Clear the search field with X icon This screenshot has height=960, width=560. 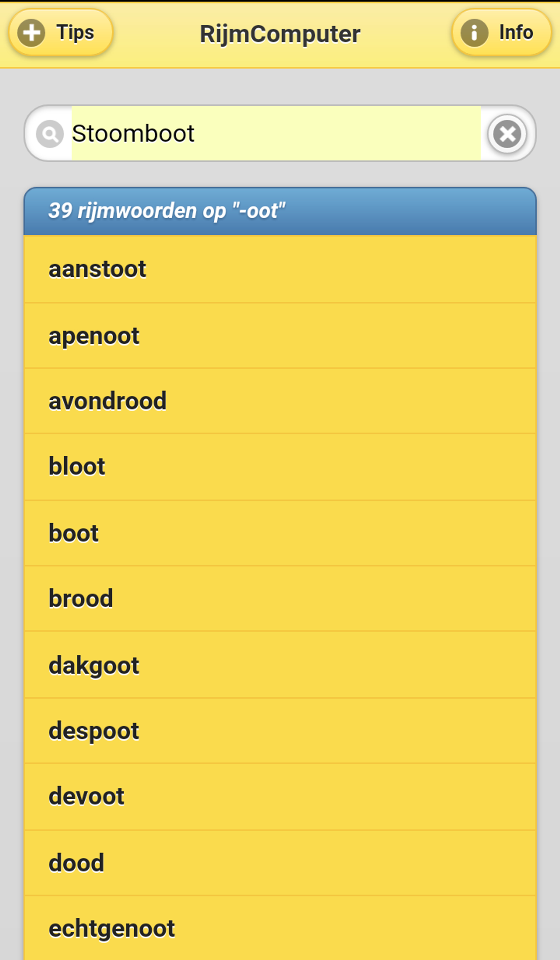(507, 134)
